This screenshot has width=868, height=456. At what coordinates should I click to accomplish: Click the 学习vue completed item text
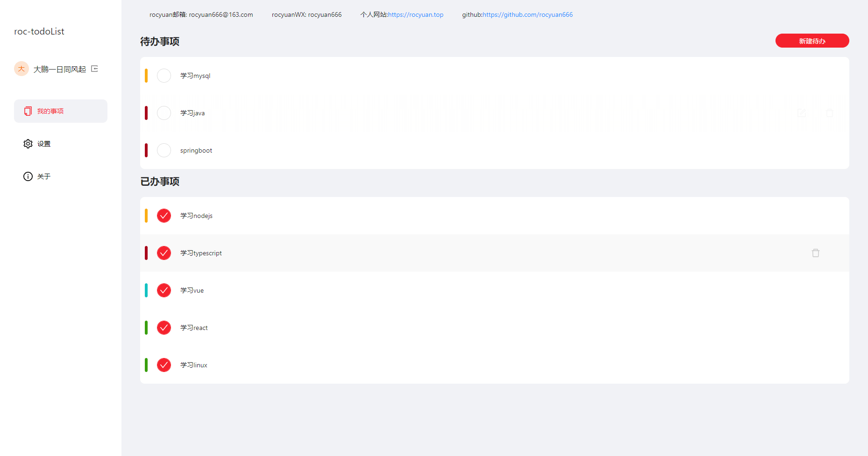click(x=192, y=290)
